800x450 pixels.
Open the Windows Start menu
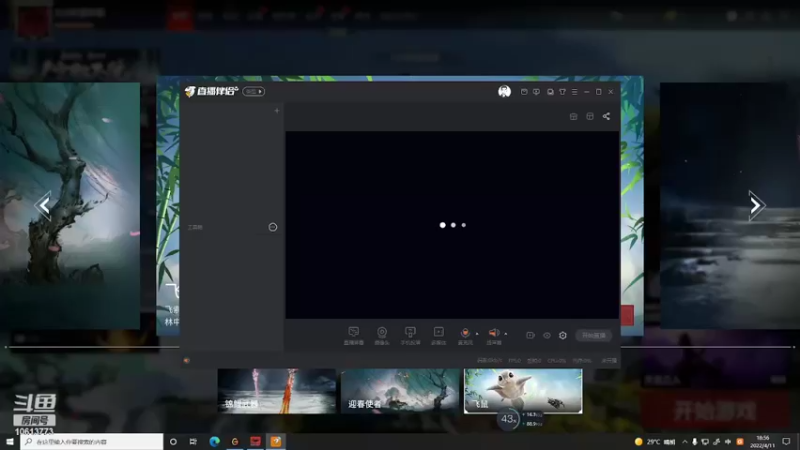point(10,441)
